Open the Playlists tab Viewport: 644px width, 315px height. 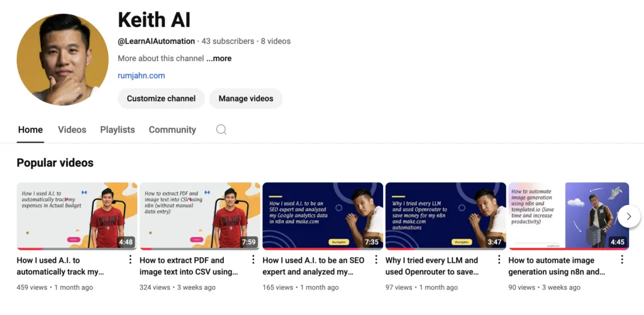[117, 130]
